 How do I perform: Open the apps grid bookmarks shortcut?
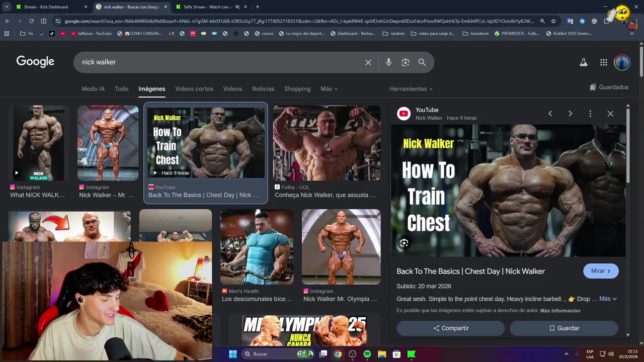pos(7,34)
